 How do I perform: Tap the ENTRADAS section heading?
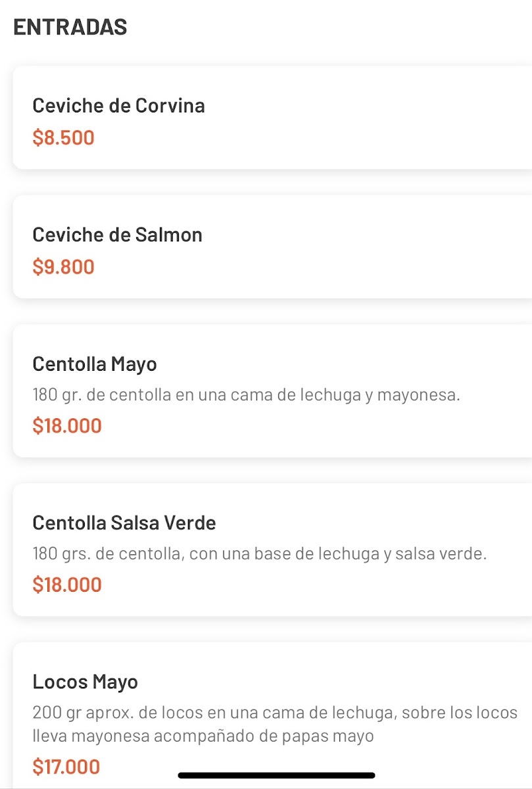(70, 27)
